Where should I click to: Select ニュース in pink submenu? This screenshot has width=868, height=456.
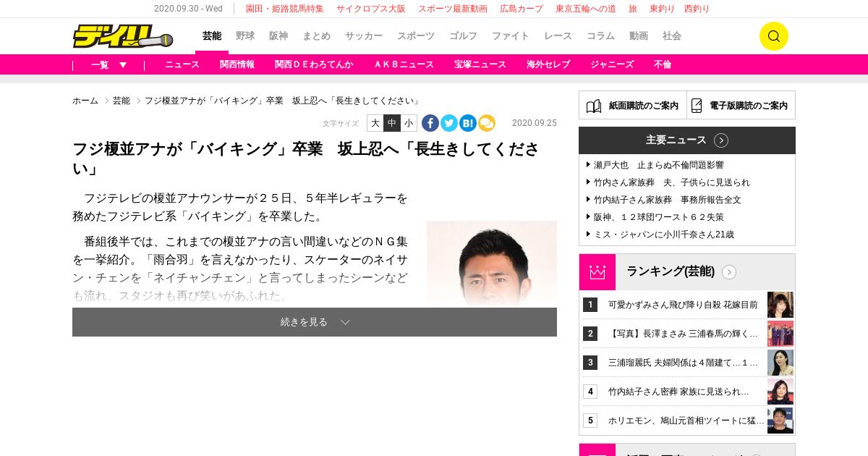(182, 64)
